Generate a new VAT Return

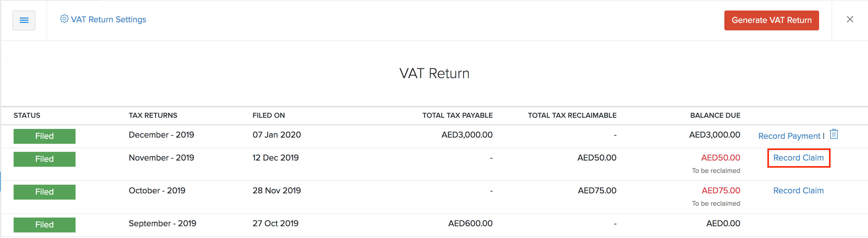pos(771,20)
